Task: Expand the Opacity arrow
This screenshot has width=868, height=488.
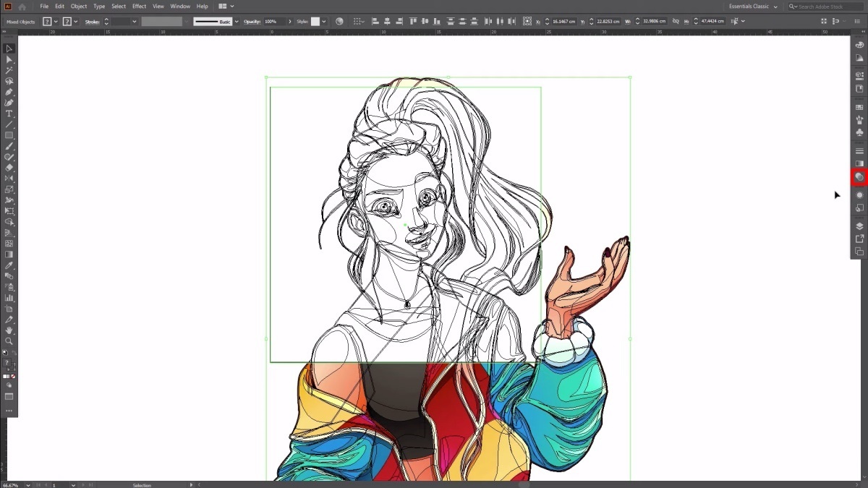Action: click(x=290, y=22)
